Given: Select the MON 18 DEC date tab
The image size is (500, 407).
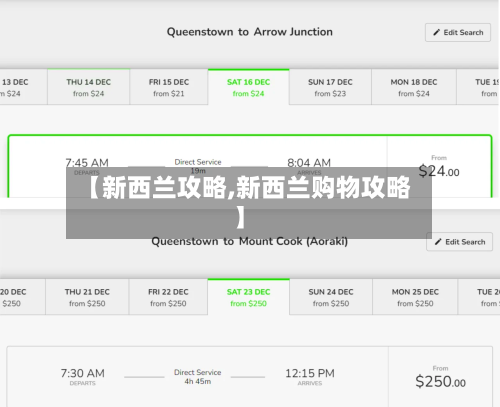Looking at the screenshot, I should 414,87.
